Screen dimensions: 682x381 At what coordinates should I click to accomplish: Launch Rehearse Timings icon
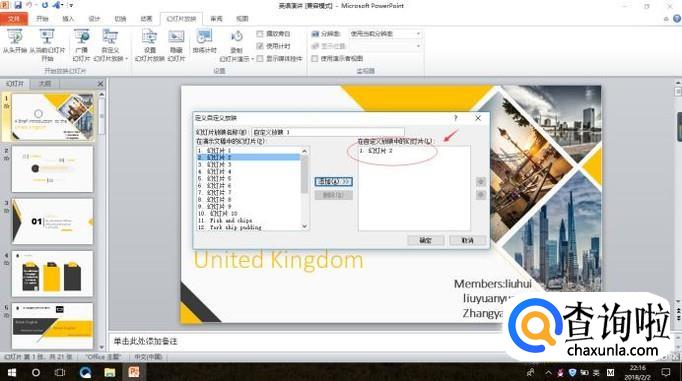point(204,42)
